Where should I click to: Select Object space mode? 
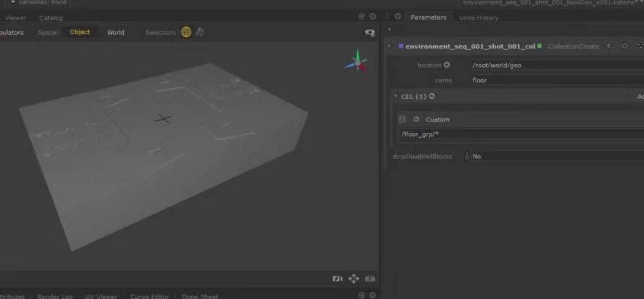[x=80, y=32]
